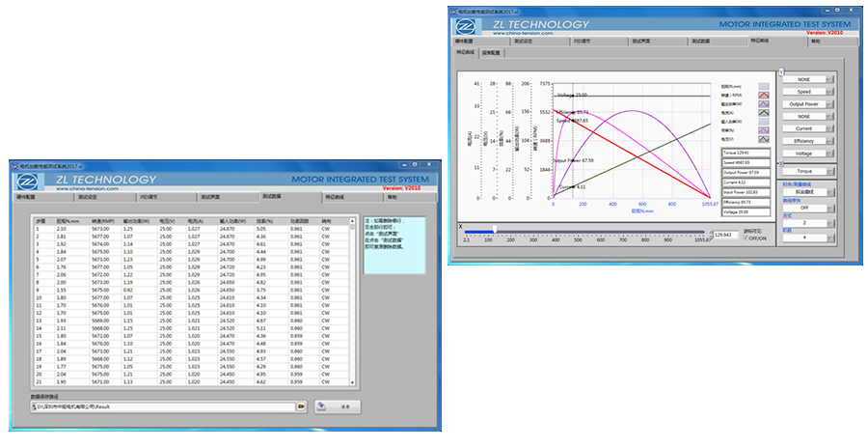Click the browse folder icon beside the path
The width and height of the screenshot is (868, 448).
302,407
